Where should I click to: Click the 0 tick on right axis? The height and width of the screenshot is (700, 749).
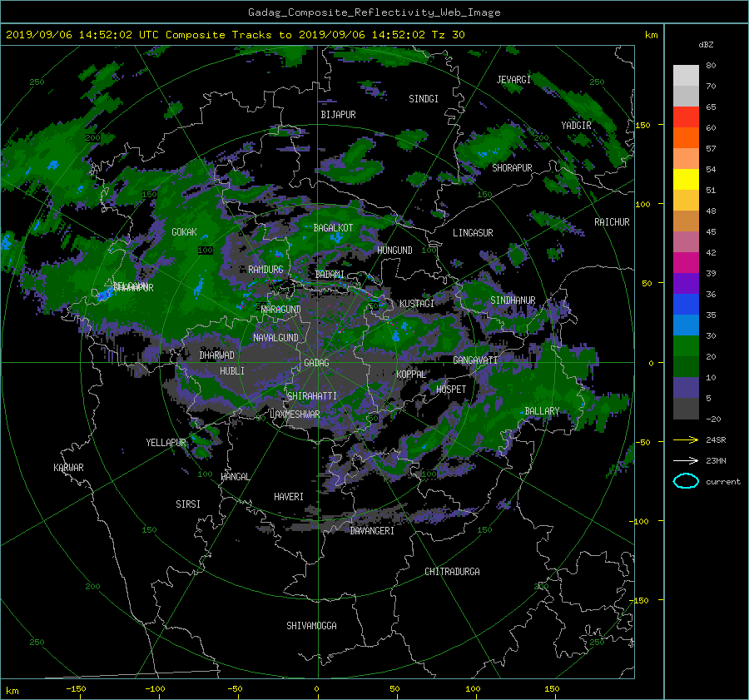coord(651,363)
